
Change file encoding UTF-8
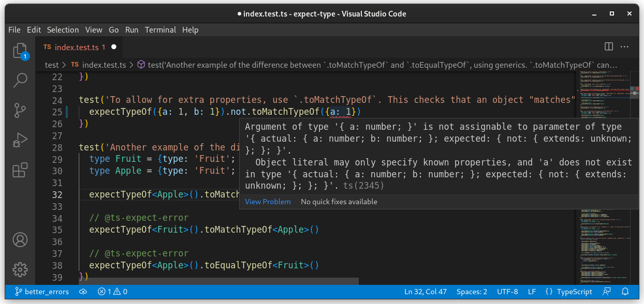[x=507, y=292]
